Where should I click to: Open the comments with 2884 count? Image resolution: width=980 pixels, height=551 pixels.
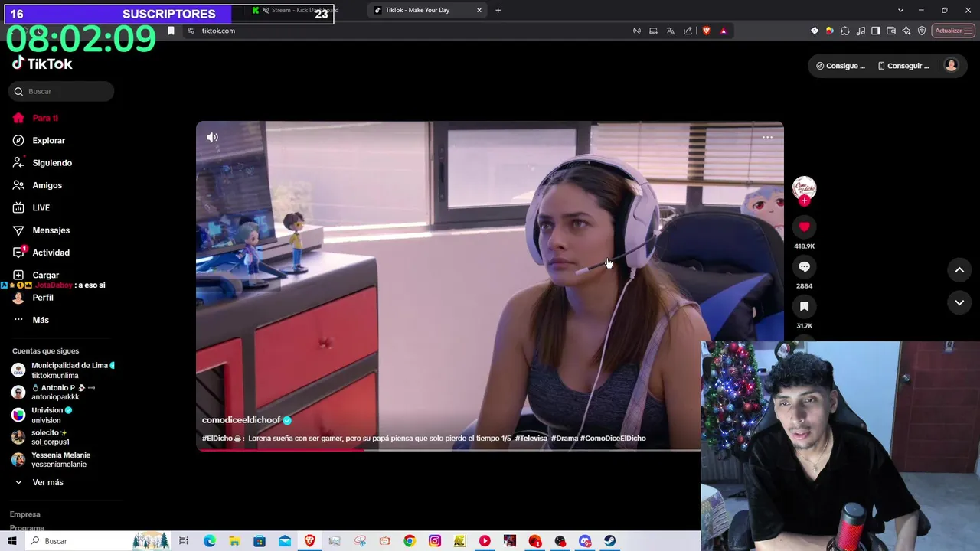click(804, 266)
